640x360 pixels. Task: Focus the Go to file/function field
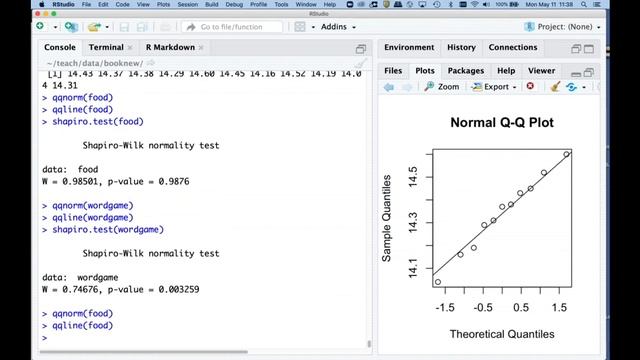[x=232, y=27]
